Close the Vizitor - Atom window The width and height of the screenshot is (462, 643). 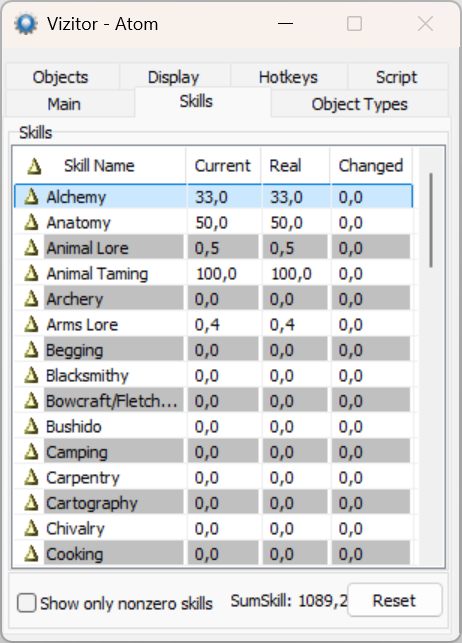tap(425, 24)
